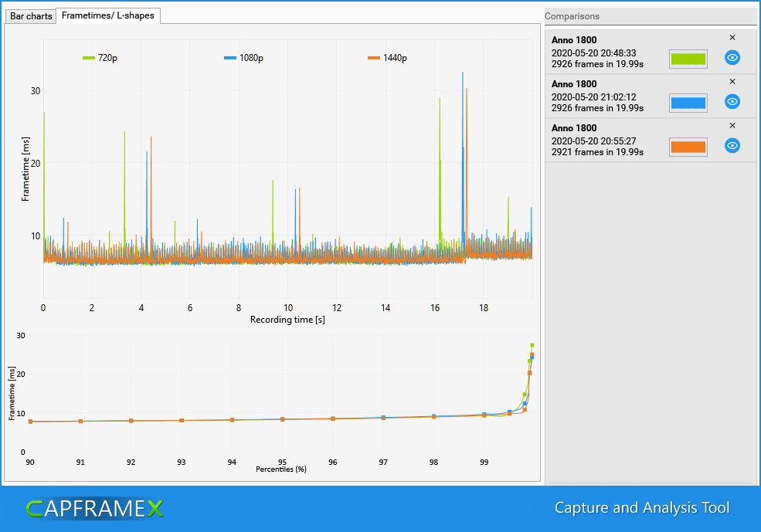Click the orange 1440p legend marker
Image resolution: width=761 pixels, height=532 pixels.
click(x=372, y=57)
